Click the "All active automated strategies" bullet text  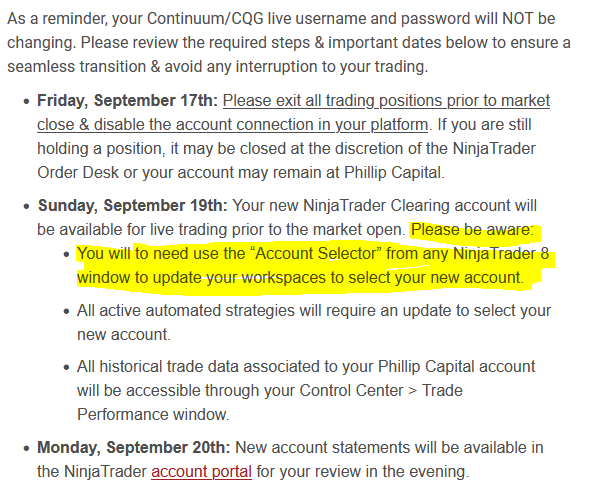185,311
